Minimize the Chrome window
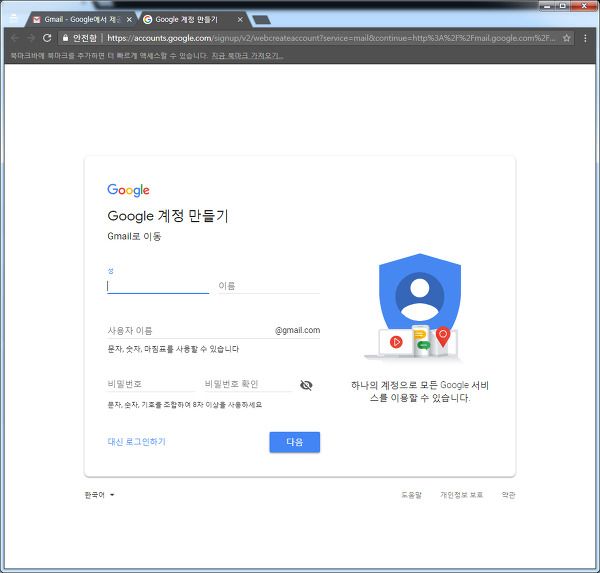The width and height of the screenshot is (600, 573). tap(547, 6)
